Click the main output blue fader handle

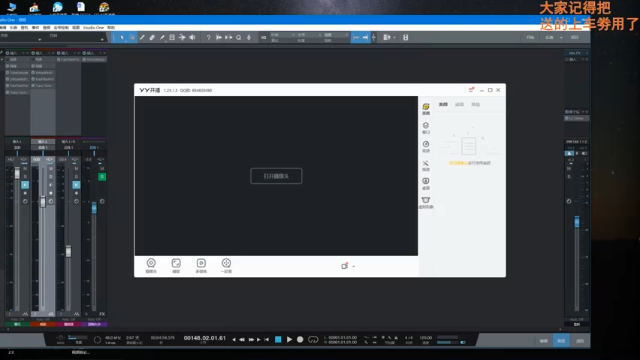577,222
